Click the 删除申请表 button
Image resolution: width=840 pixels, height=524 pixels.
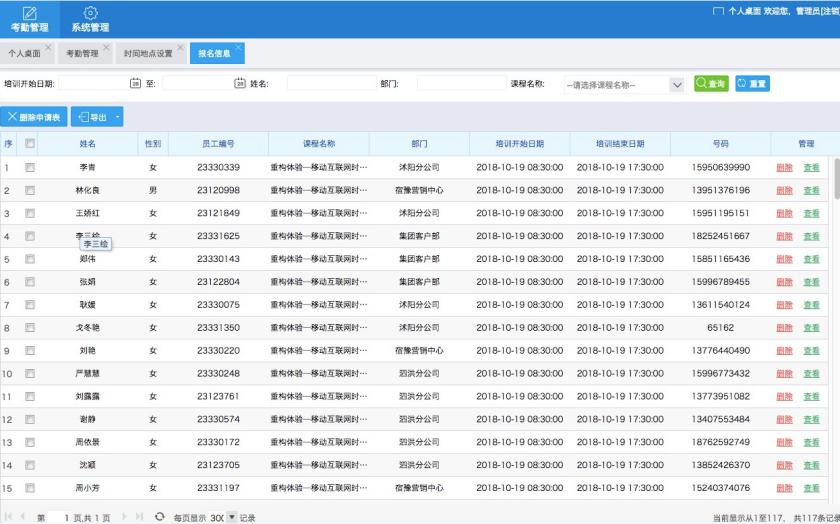tap(34, 117)
